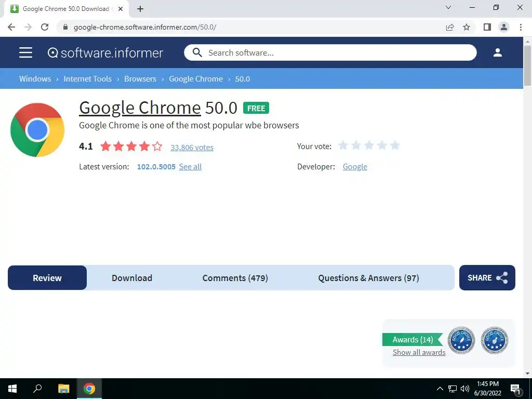Click the Browsers breadcrumb link
This screenshot has height=399, width=532.
140,79
